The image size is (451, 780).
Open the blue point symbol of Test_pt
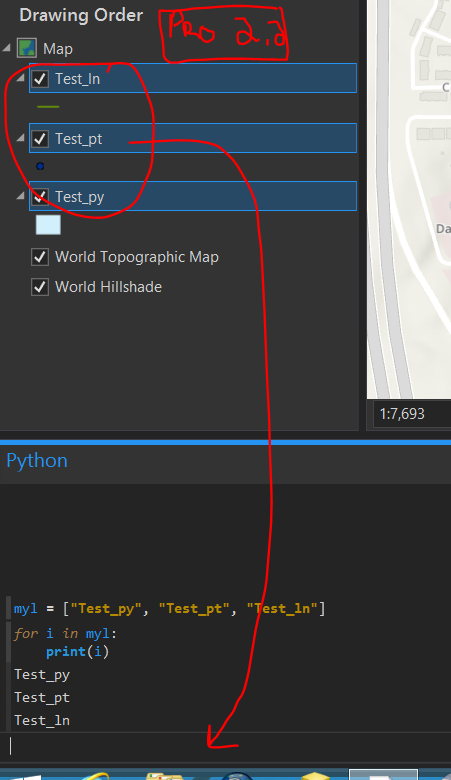pyautogui.click(x=40, y=166)
